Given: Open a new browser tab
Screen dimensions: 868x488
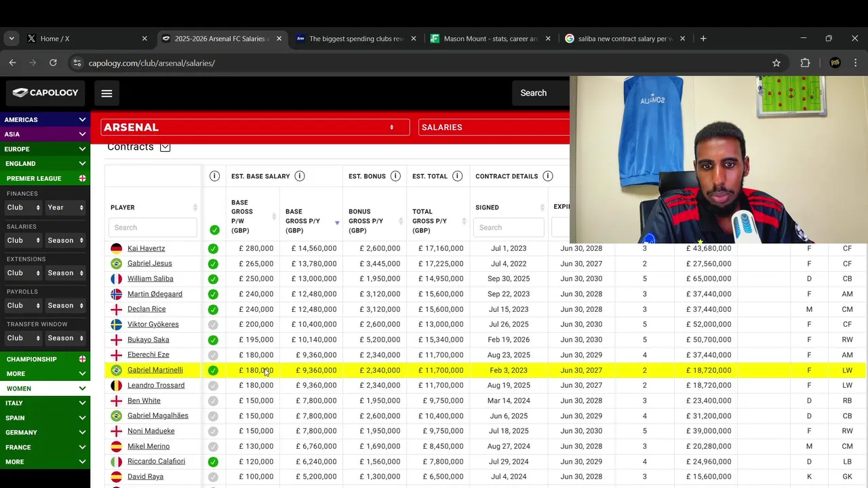Looking at the screenshot, I should (x=703, y=39).
